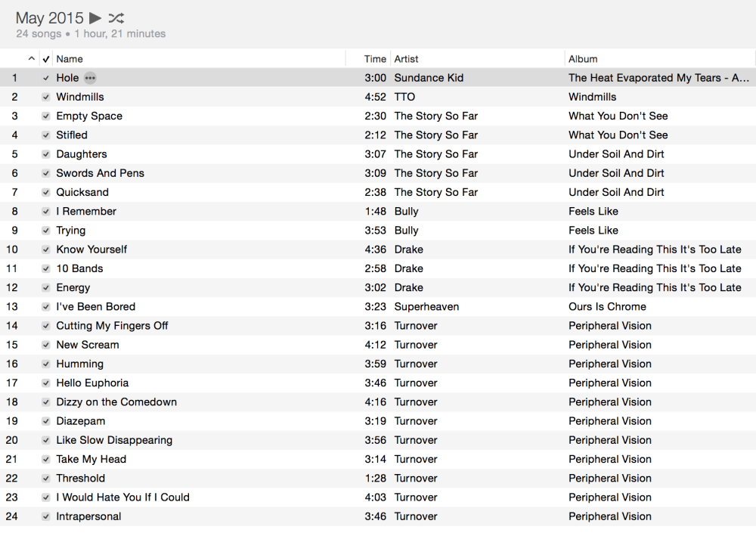Sort tracks by Artist column header
The height and width of the screenshot is (533, 756).
(406, 59)
